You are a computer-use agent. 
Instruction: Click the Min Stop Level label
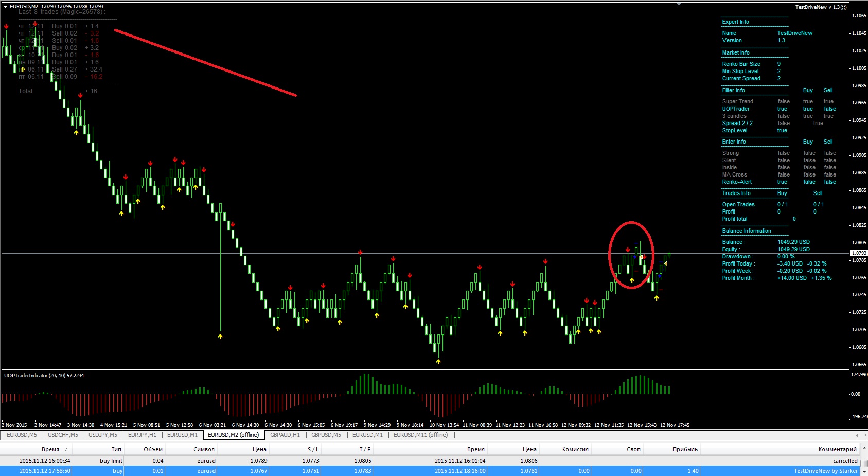(x=740, y=71)
